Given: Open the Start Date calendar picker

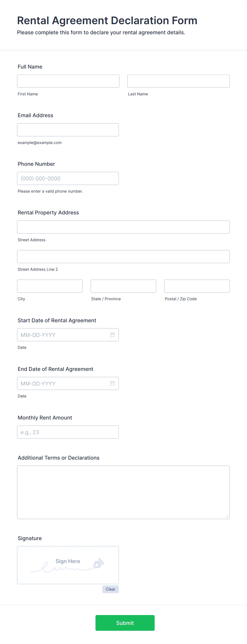Looking at the screenshot, I should click(112, 335).
